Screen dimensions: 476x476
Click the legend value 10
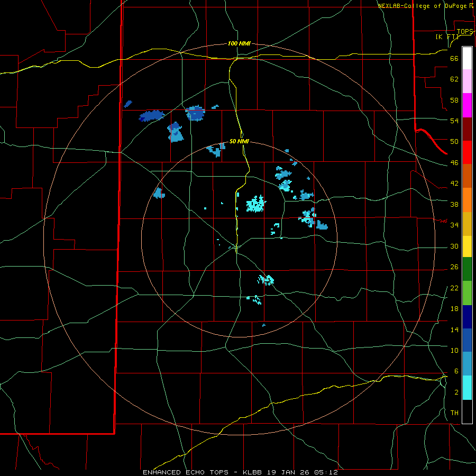click(x=454, y=350)
